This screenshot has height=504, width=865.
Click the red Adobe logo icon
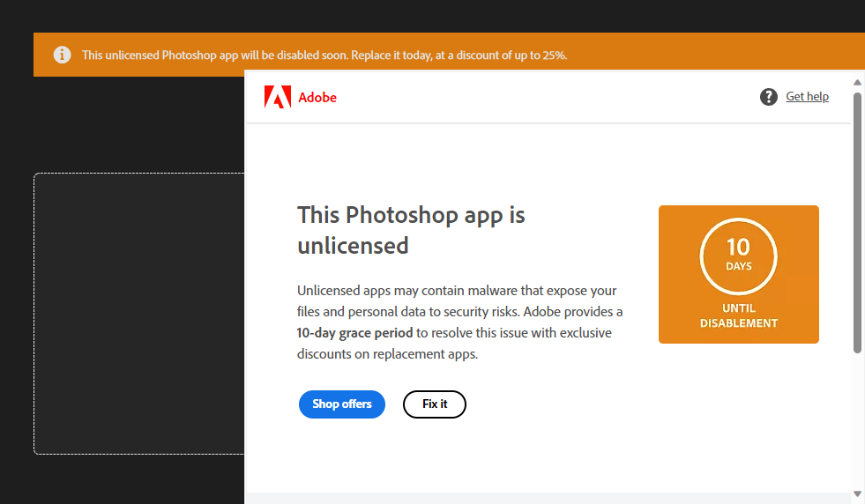277,97
